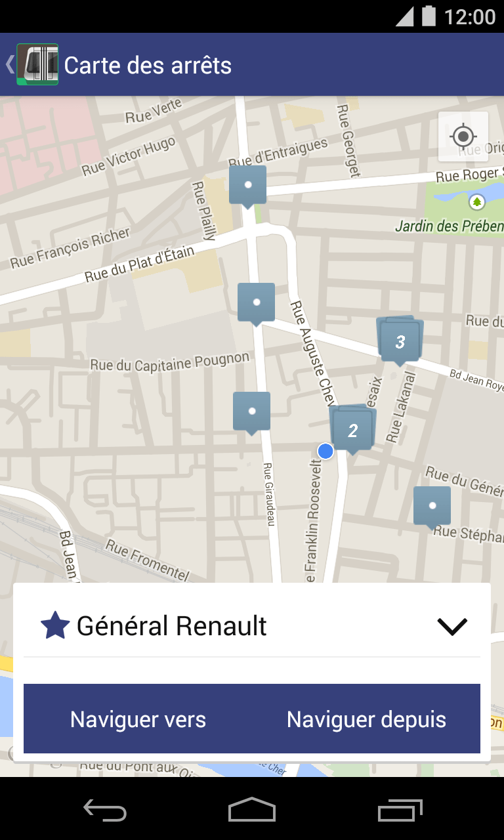Image resolution: width=504 pixels, height=840 pixels.
Task: Toggle favorite star for Général Renault
Action: (55, 626)
